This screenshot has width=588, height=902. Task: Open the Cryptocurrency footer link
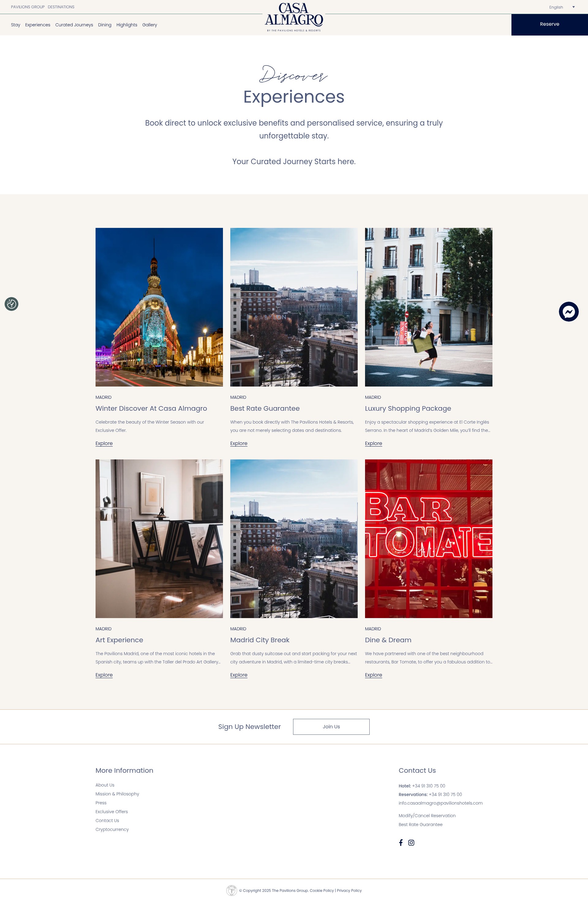(112, 829)
